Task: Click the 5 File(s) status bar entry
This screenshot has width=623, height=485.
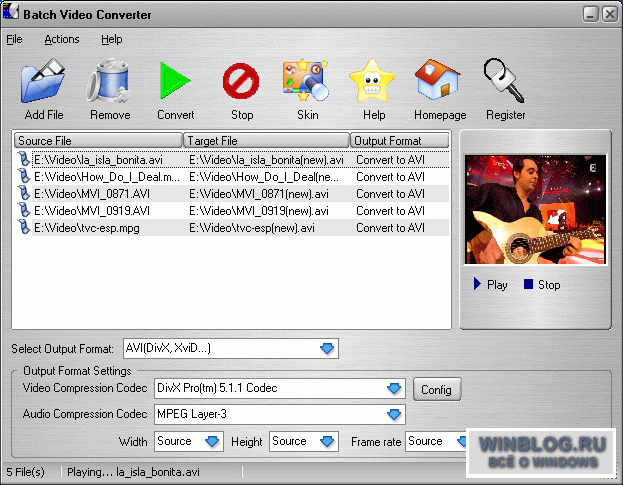Action: (x=25, y=472)
